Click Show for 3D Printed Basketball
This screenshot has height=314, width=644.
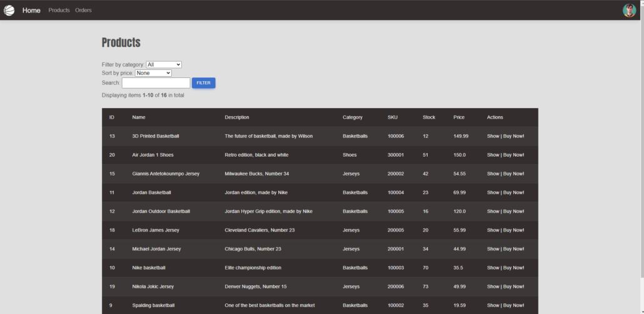tap(493, 136)
